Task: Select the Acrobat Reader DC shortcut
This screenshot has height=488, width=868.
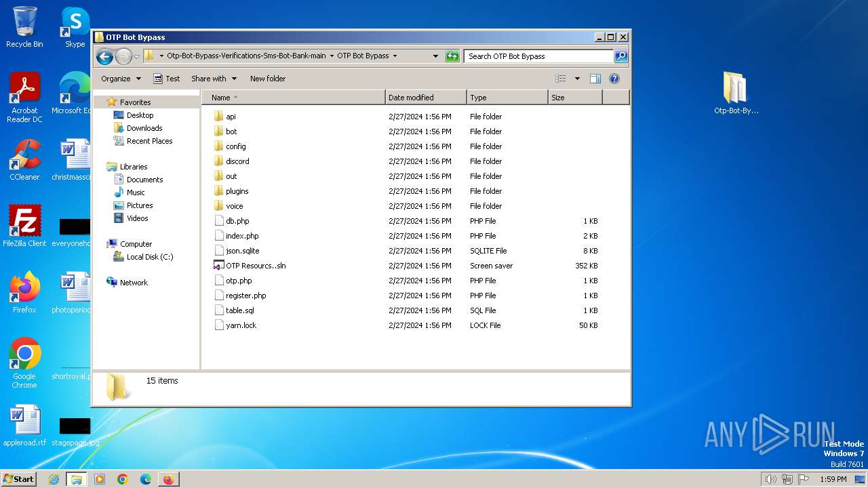Action: tap(24, 98)
